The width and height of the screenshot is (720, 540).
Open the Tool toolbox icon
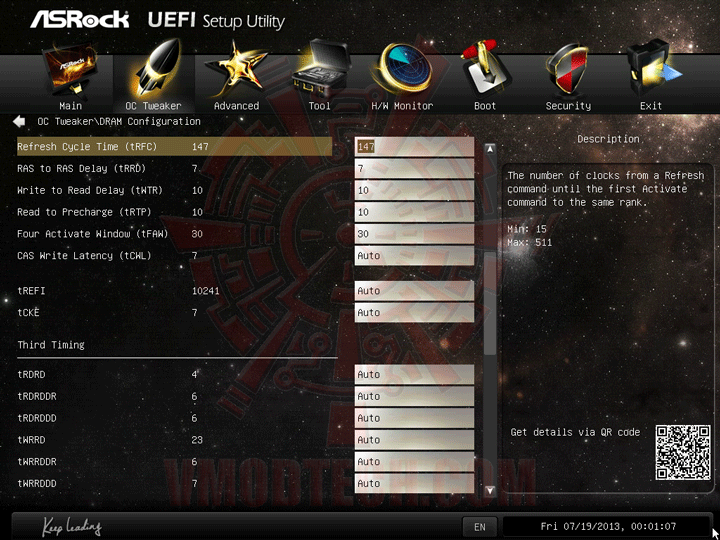(321, 69)
